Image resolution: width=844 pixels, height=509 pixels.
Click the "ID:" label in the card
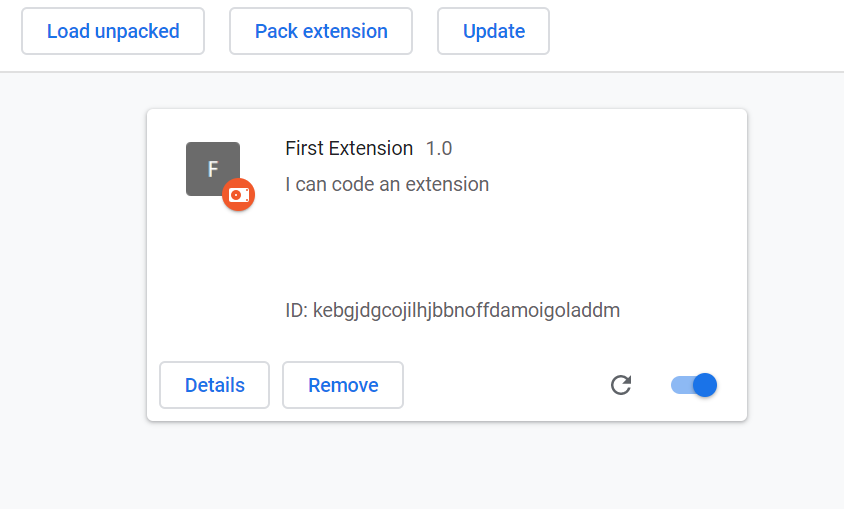pos(297,310)
